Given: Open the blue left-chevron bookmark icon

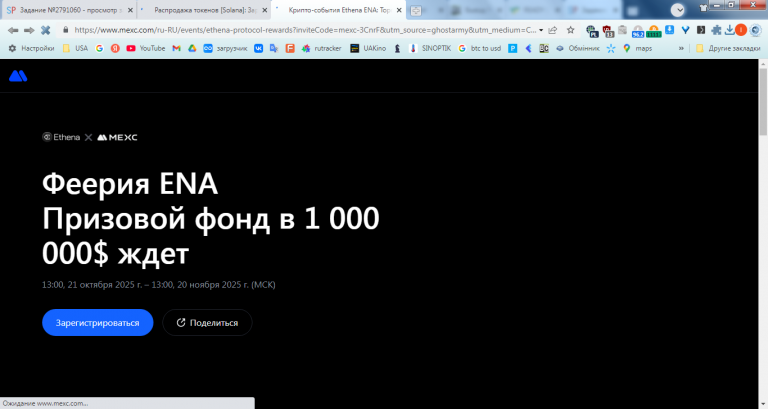Looking at the screenshot, I should pos(528,48).
